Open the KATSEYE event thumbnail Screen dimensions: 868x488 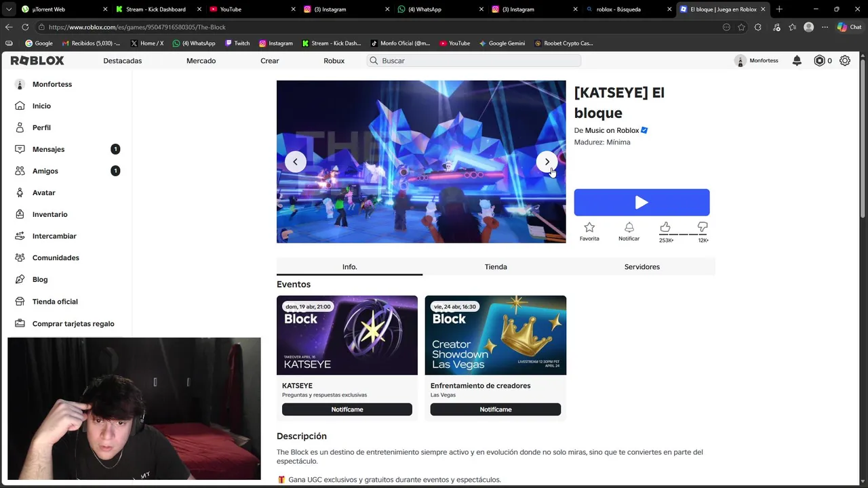tap(347, 335)
